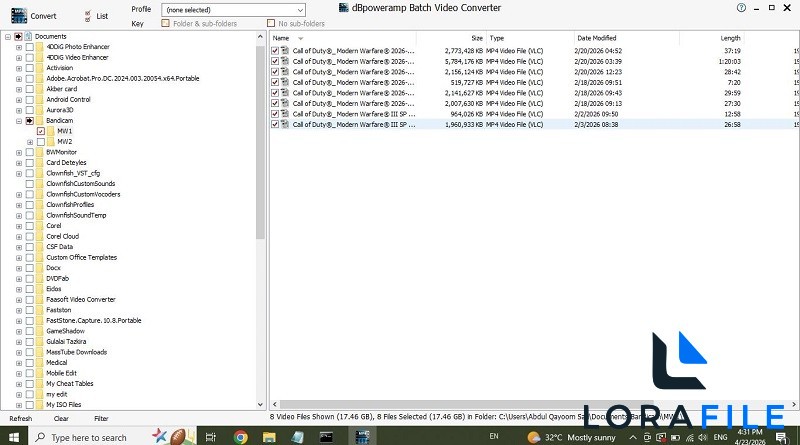Image resolution: width=800 pixels, height=445 pixels.
Task: Expand the Corel Cloud folder node
Action: pyautogui.click(x=19, y=236)
